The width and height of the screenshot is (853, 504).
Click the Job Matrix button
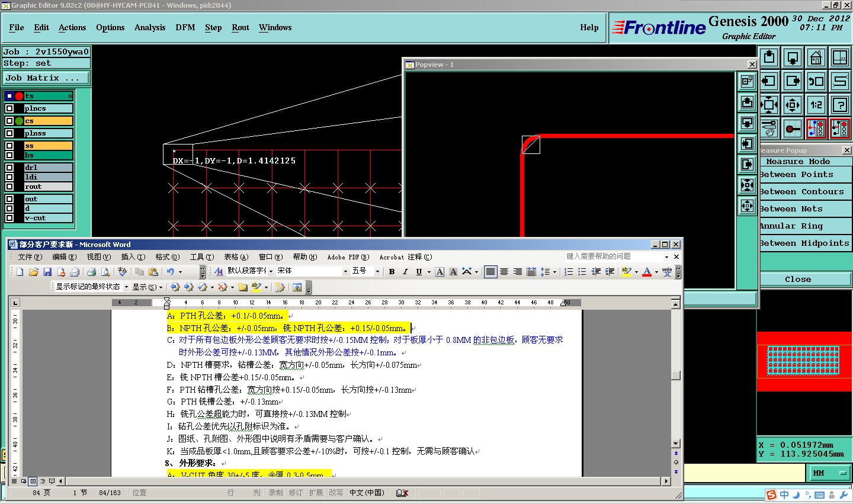coord(46,78)
